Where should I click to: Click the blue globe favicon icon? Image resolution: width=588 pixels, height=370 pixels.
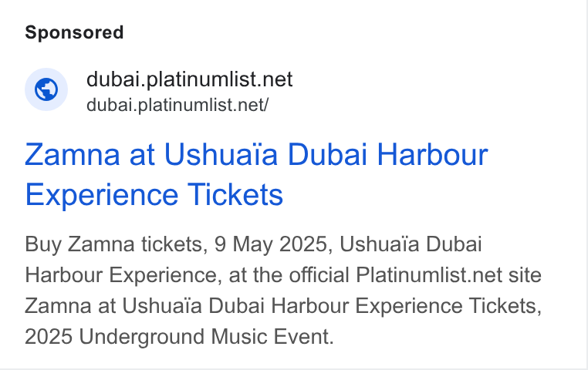46,89
